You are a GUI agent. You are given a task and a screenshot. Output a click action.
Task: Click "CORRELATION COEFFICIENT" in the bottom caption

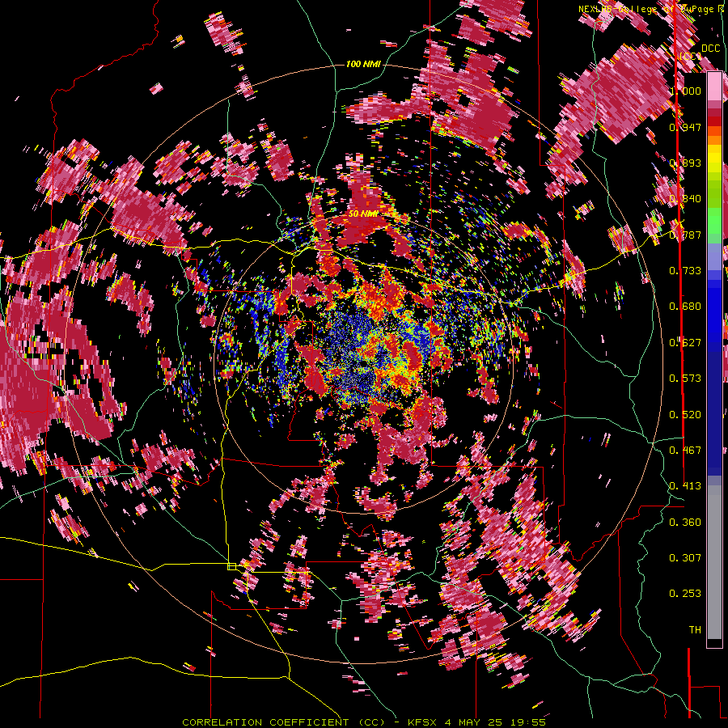(265, 722)
